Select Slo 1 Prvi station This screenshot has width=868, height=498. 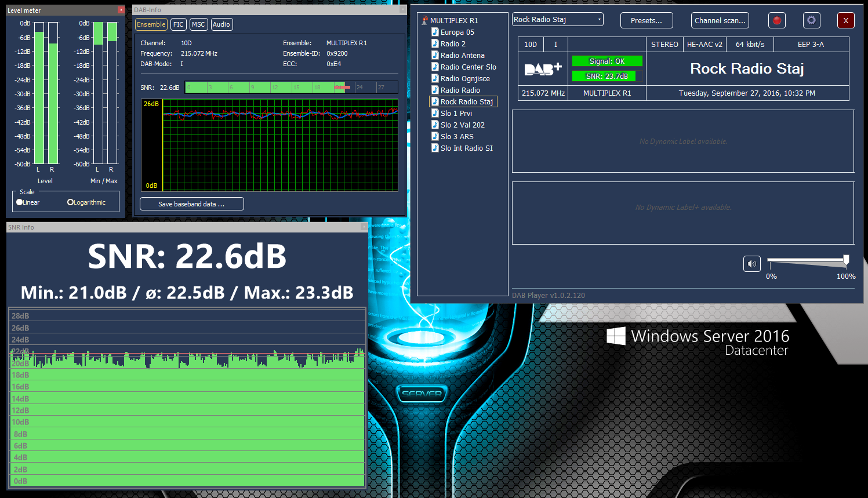[456, 113]
